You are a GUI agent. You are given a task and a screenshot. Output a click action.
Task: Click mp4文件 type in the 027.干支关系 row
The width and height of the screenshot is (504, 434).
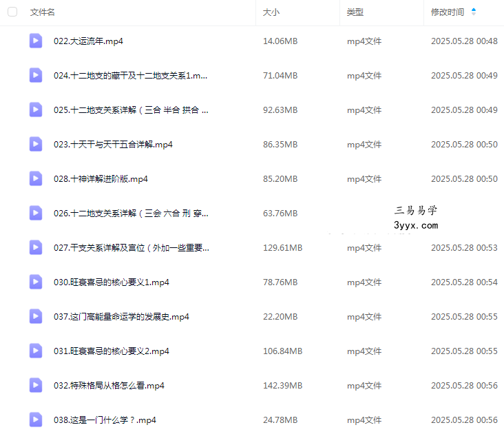click(x=364, y=248)
